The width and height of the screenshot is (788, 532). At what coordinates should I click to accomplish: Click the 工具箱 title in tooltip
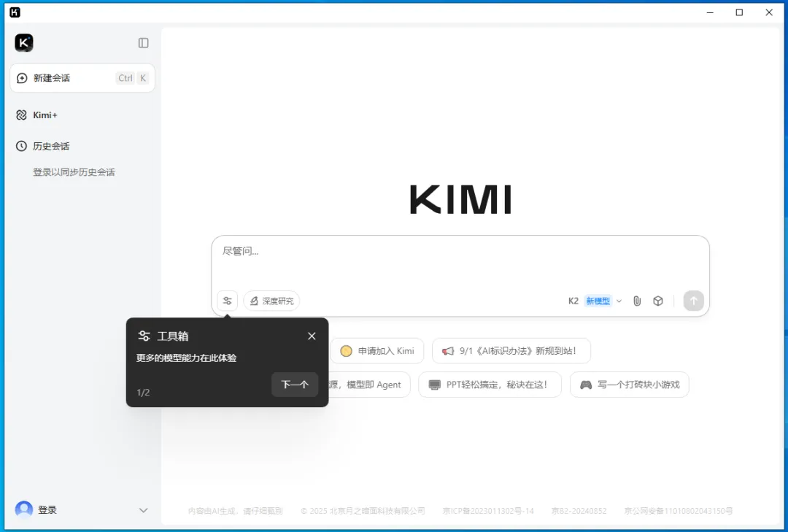click(x=172, y=336)
